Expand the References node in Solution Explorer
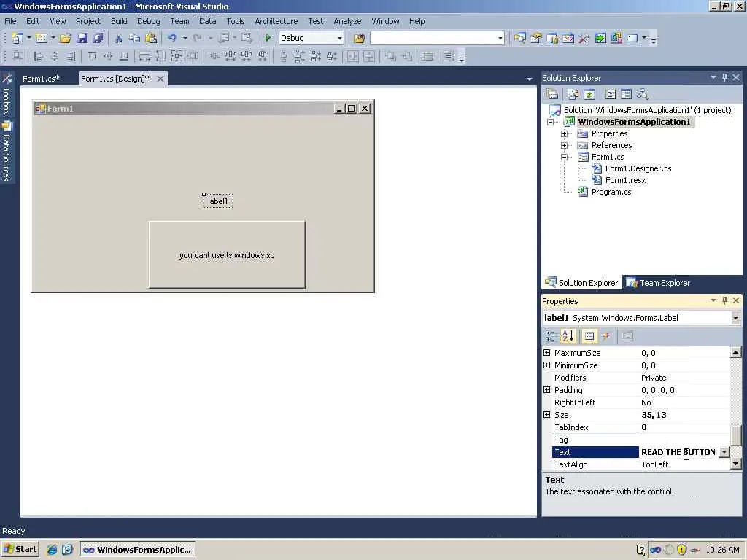747x560 pixels. tap(564, 145)
